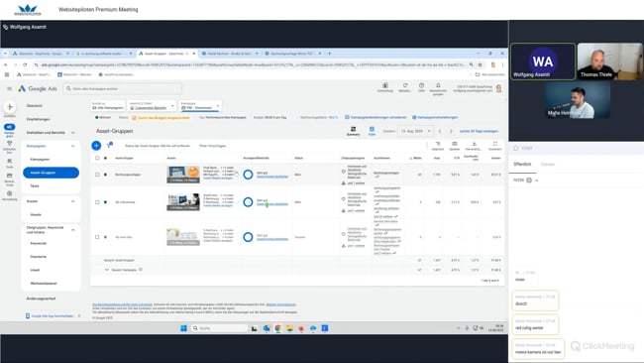
Task: Select the Kampagnen megaphone icon in left rail
Action: (x=10, y=127)
